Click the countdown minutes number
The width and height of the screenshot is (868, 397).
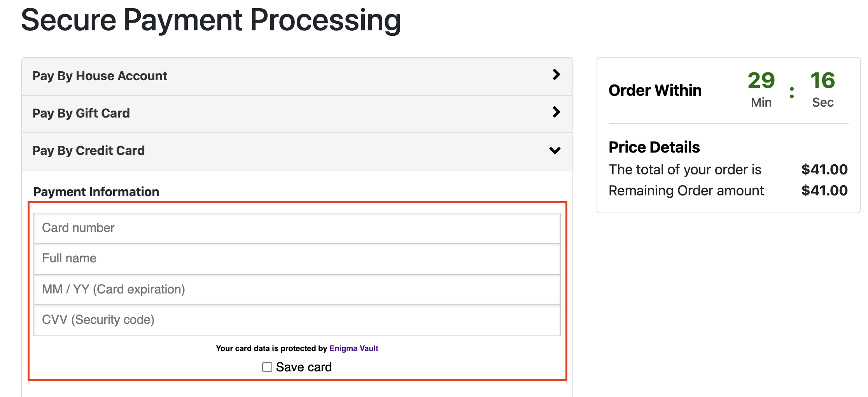click(761, 81)
